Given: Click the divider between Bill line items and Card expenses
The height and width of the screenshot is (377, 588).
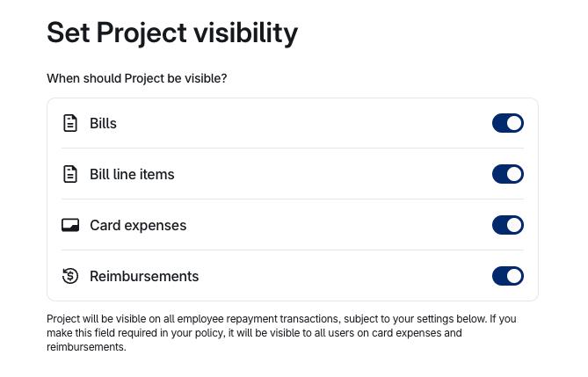Looking at the screenshot, I should pyautogui.click(x=292, y=199).
